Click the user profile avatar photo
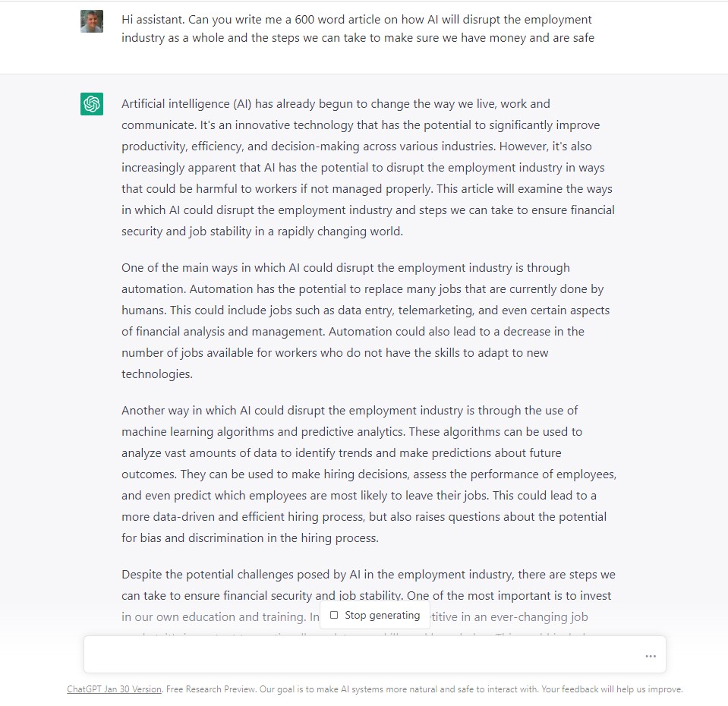The image size is (728, 706). (91, 21)
